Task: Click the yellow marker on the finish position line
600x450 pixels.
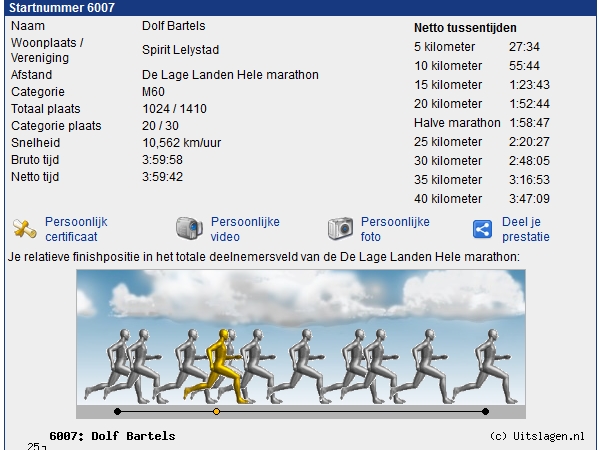Action: (216, 411)
